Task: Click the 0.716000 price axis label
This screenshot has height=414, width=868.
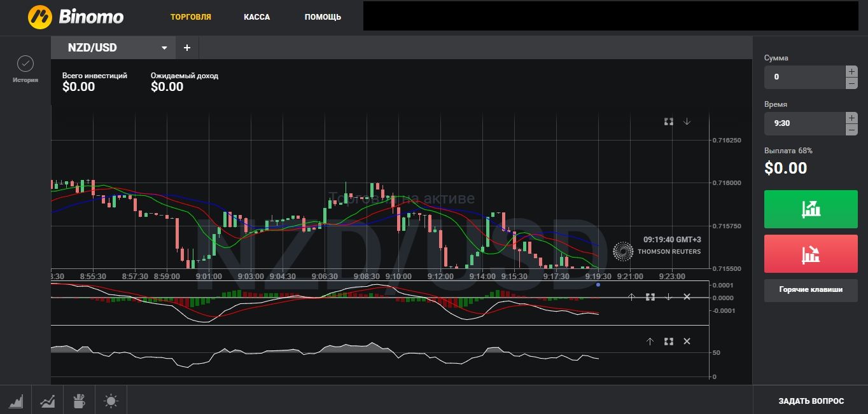Action: point(727,183)
